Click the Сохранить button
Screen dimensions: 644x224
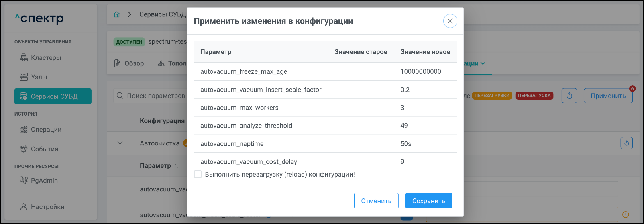pos(428,201)
